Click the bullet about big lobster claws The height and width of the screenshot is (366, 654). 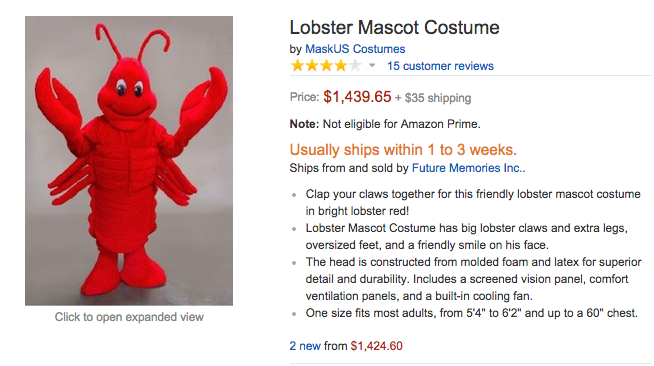click(x=467, y=236)
